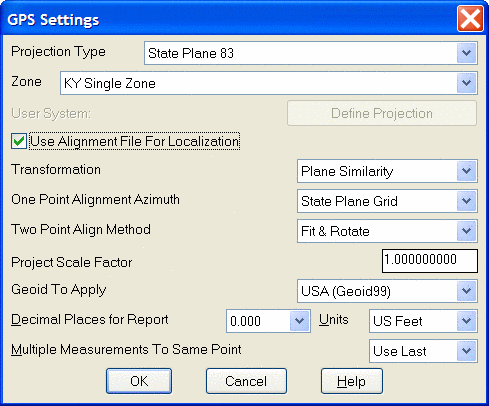Expand One Point Alignment Azimuth dropdown

coord(466,201)
